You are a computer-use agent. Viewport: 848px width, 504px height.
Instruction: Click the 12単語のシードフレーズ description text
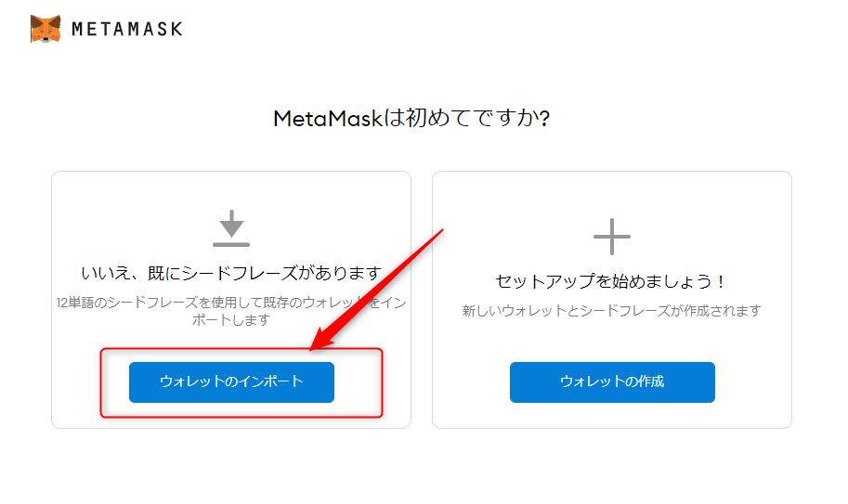(x=186, y=304)
